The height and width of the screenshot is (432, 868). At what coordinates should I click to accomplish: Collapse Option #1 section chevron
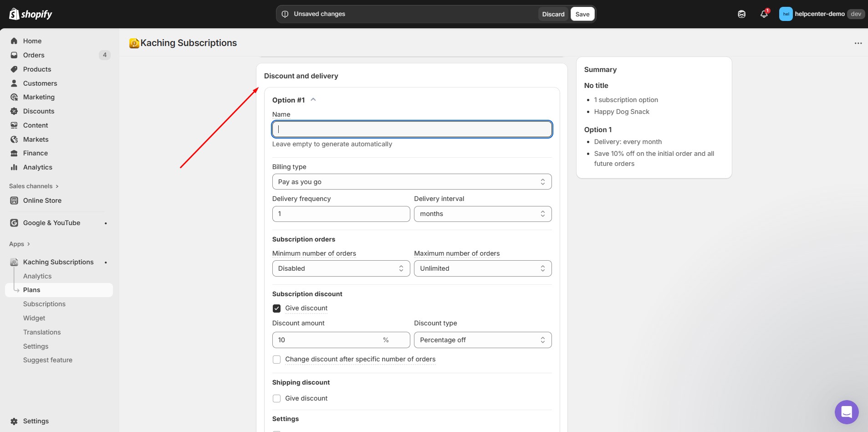[313, 100]
